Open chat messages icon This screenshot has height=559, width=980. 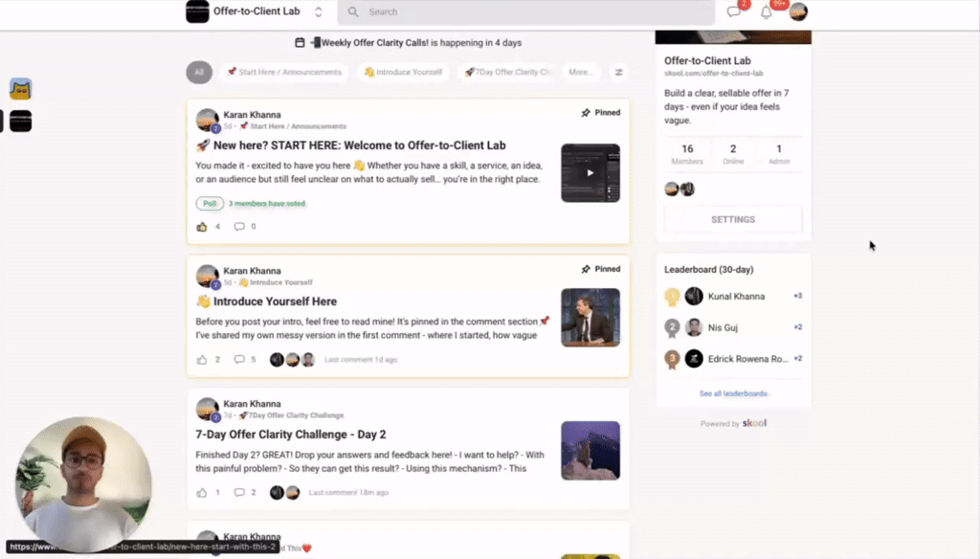click(734, 11)
